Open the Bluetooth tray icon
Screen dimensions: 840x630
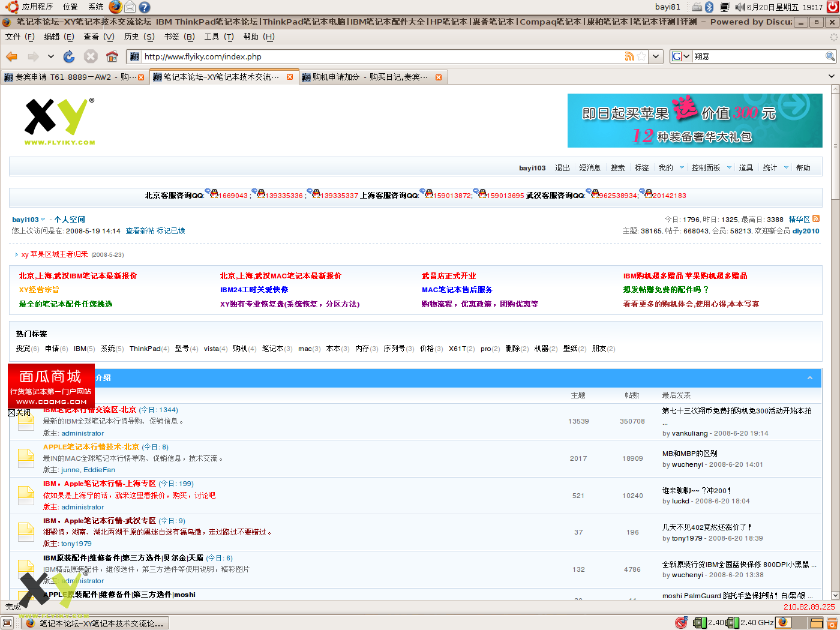tap(709, 7)
